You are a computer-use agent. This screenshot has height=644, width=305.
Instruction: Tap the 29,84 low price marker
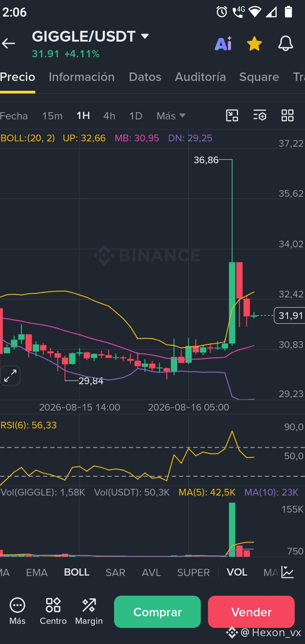coord(91,381)
